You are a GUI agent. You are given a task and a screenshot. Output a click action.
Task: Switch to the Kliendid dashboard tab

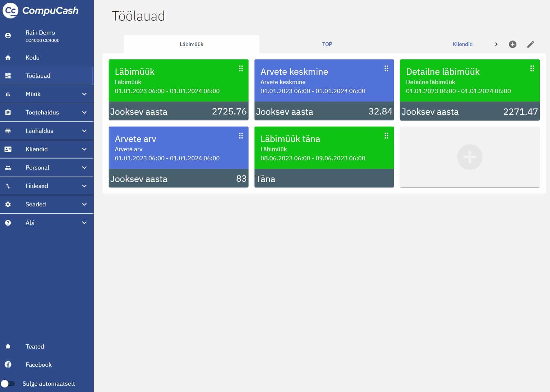[x=462, y=44]
